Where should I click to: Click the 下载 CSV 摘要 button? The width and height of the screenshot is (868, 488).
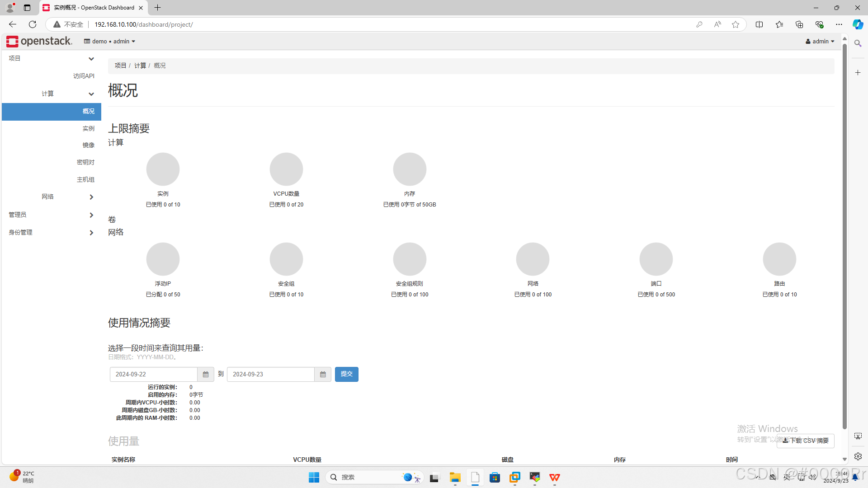coord(806,441)
